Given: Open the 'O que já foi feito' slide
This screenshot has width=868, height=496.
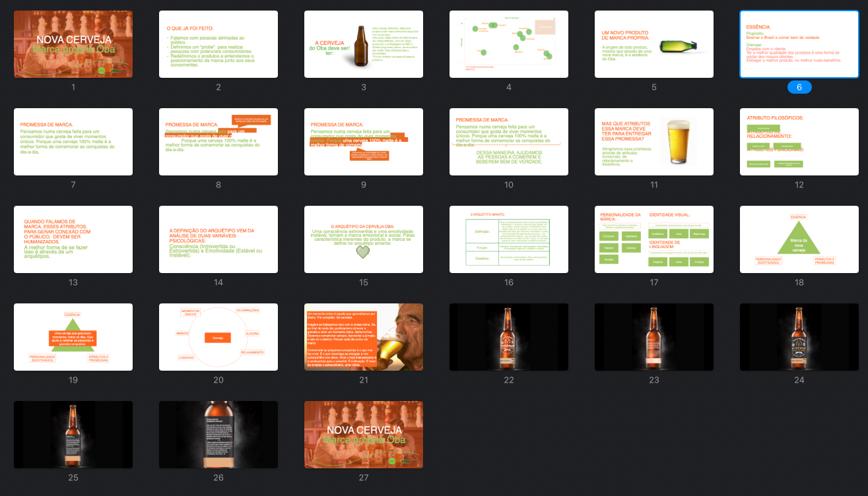Looking at the screenshot, I should coord(218,44).
